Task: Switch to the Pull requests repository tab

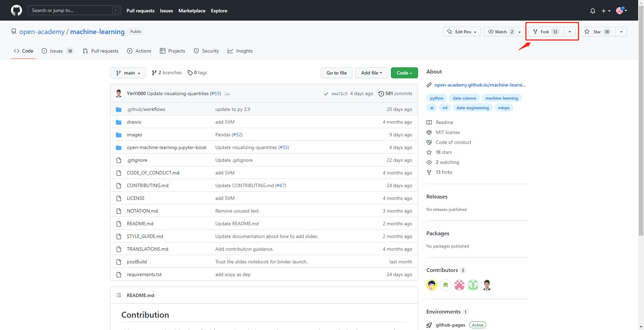Action: [100, 51]
